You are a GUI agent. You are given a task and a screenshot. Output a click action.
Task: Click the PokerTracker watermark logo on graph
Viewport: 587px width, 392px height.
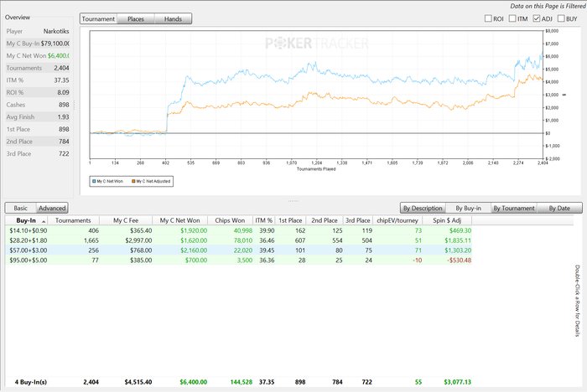(x=315, y=44)
